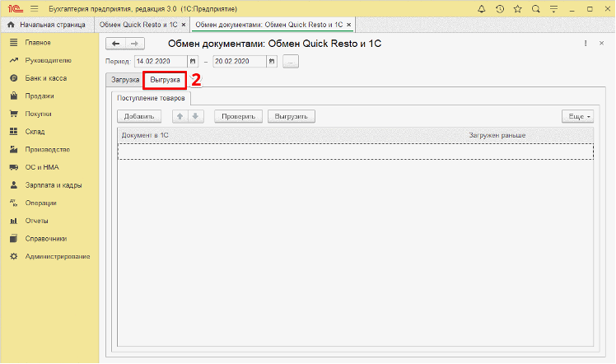The height and width of the screenshot is (364, 616).
Task: Click the Проверить button
Action: (239, 116)
